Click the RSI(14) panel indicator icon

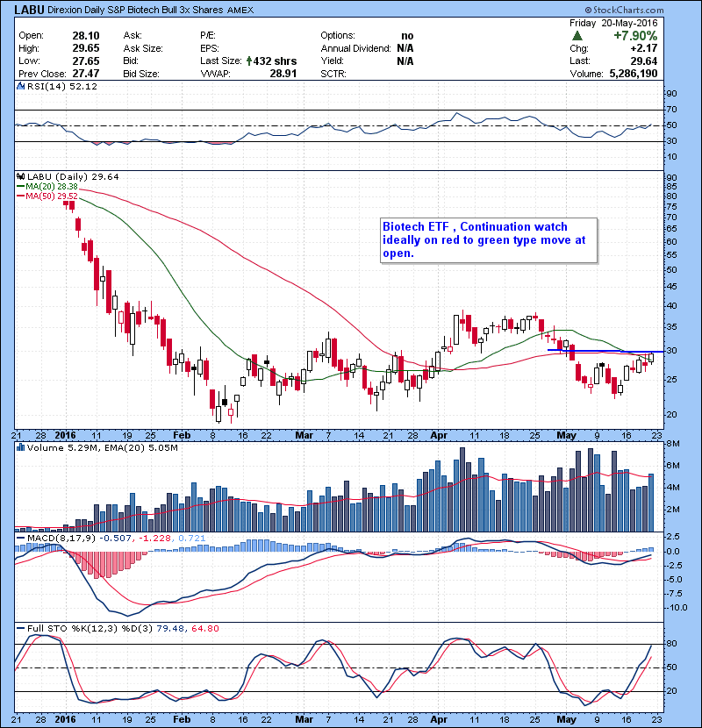pos(20,86)
